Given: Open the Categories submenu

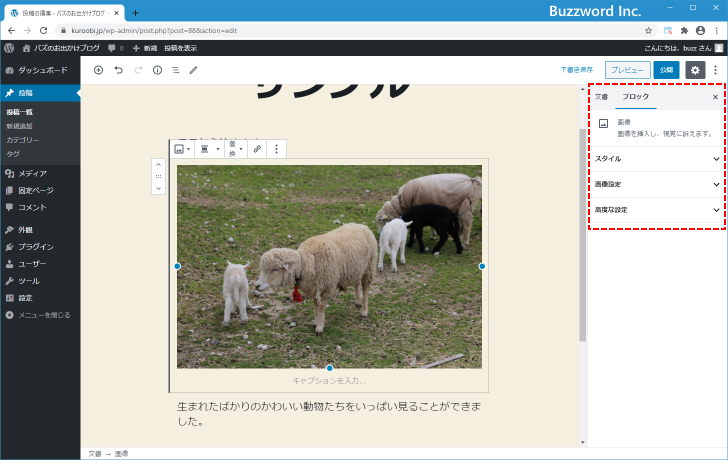Looking at the screenshot, I should point(22,140).
